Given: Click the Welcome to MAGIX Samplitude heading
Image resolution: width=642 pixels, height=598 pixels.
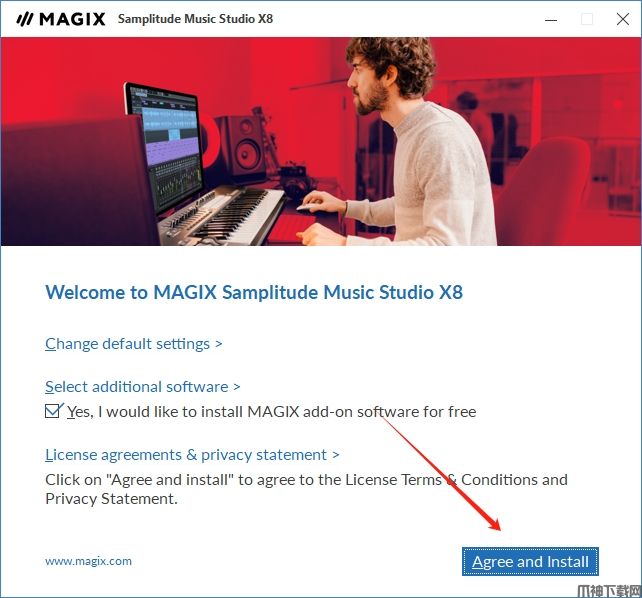Looking at the screenshot, I should tap(254, 292).
